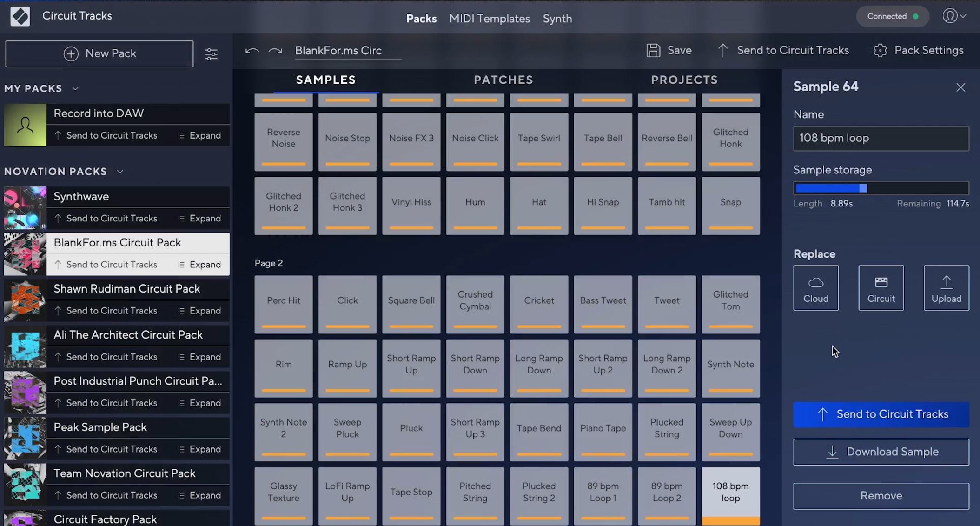
Task: Send Synthwave pack to Circuit Tracks
Action: point(106,218)
